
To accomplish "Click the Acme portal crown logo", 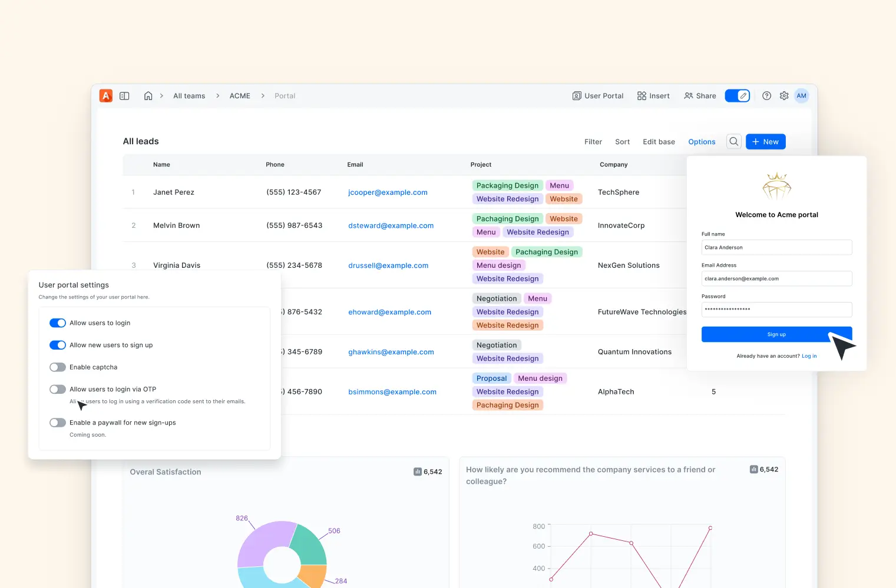I will coord(776,187).
